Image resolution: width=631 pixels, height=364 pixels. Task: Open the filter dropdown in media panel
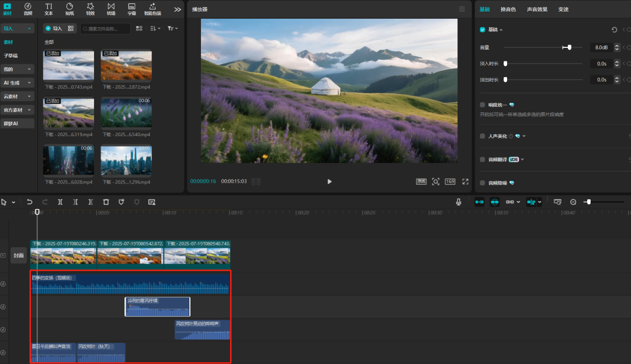point(172,28)
